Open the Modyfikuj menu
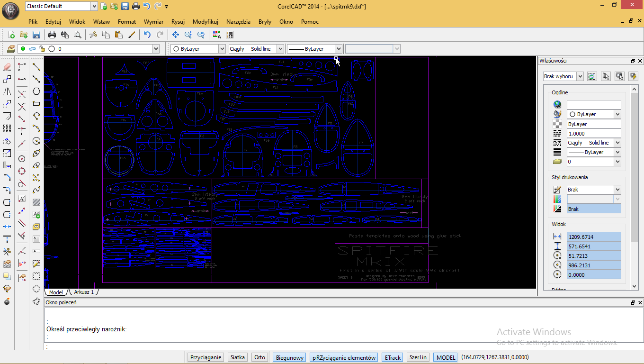Screen dimensions: 644x364 click(205, 22)
